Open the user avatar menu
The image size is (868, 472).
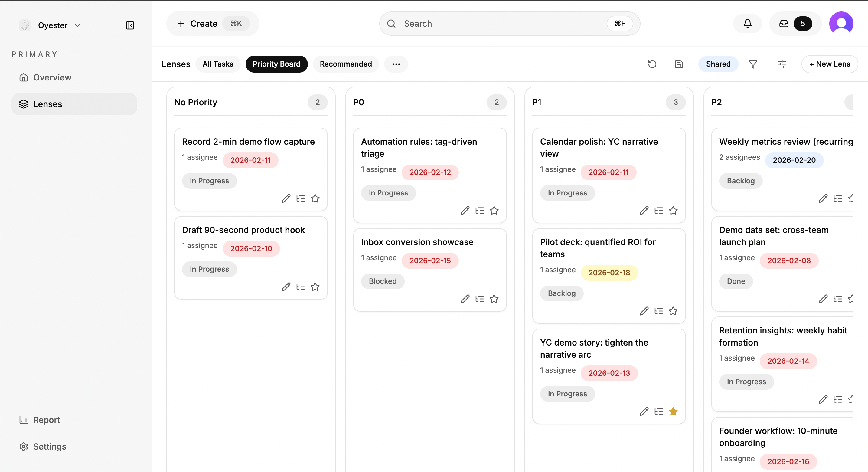point(841,24)
